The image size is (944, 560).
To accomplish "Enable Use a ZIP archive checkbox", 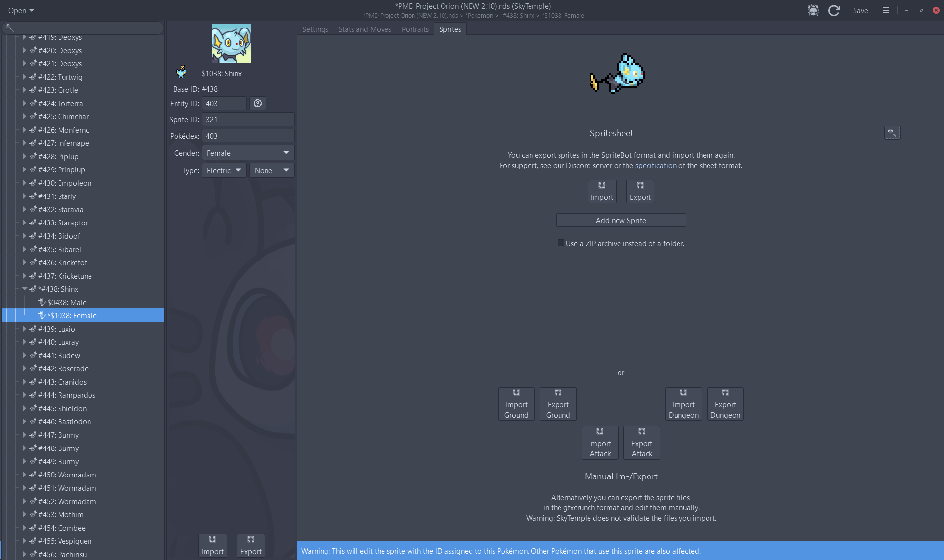I will point(561,243).
